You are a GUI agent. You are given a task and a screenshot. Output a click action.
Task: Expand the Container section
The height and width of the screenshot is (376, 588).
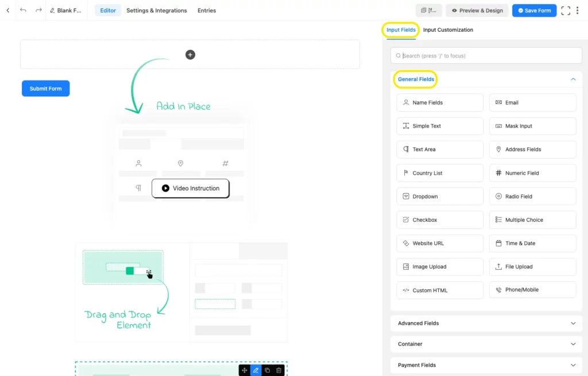486,344
